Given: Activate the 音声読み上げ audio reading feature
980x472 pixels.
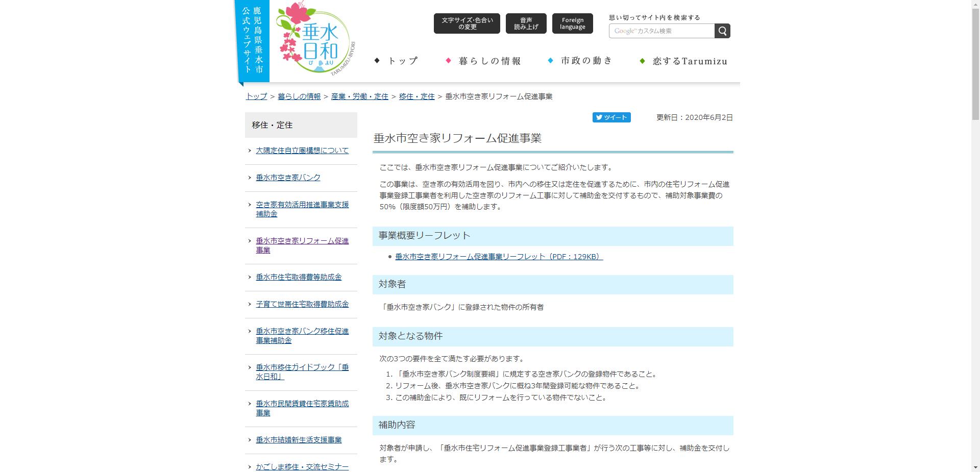Looking at the screenshot, I should (x=525, y=23).
